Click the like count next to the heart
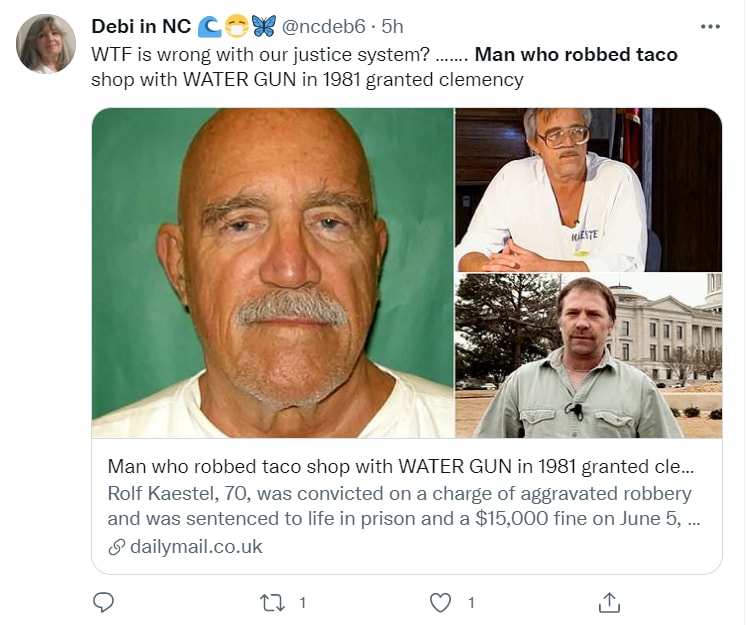746x625 pixels. point(470,602)
